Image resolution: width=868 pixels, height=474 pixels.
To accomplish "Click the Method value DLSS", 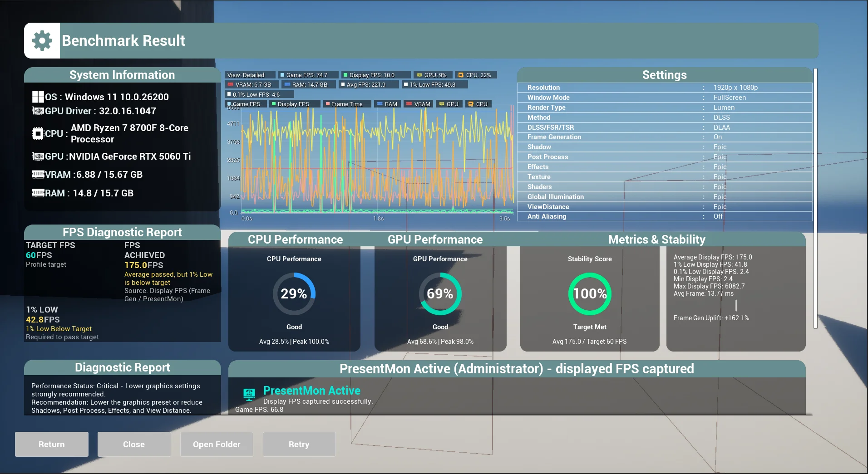I will (x=721, y=117).
